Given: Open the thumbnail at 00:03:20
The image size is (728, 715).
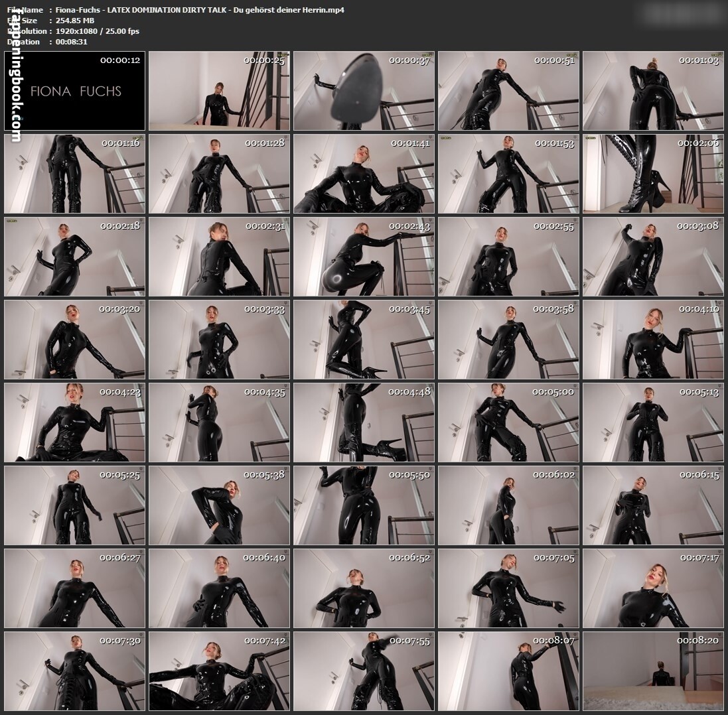Looking at the screenshot, I should click(x=74, y=340).
